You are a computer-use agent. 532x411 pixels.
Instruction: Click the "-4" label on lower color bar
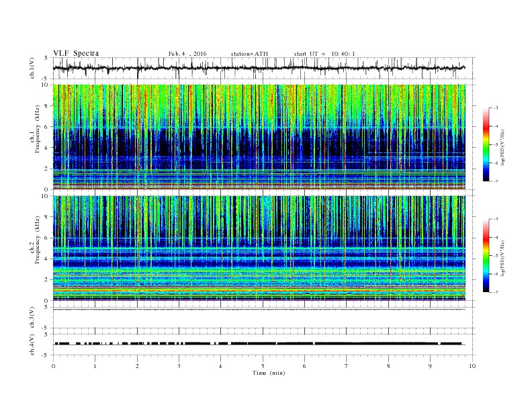[496, 237]
